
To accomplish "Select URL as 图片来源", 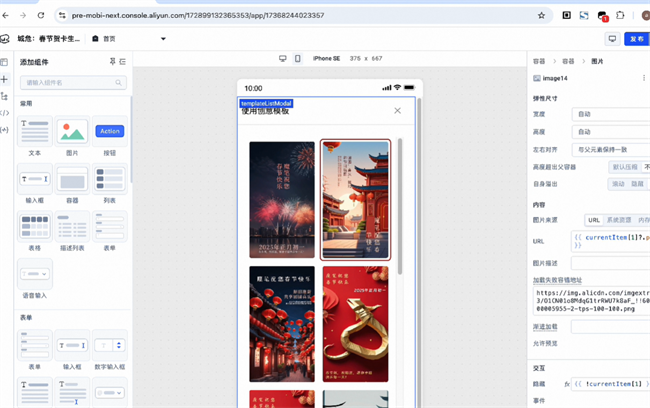I will tap(594, 220).
